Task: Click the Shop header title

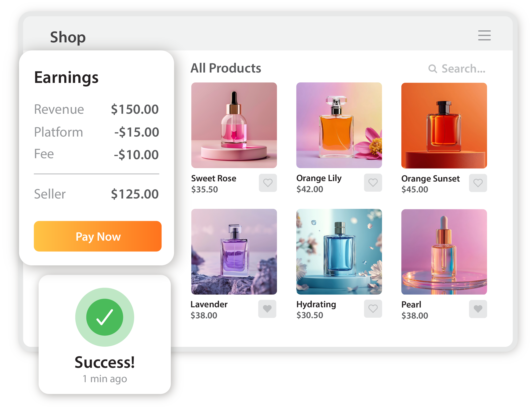Action: [x=68, y=37]
